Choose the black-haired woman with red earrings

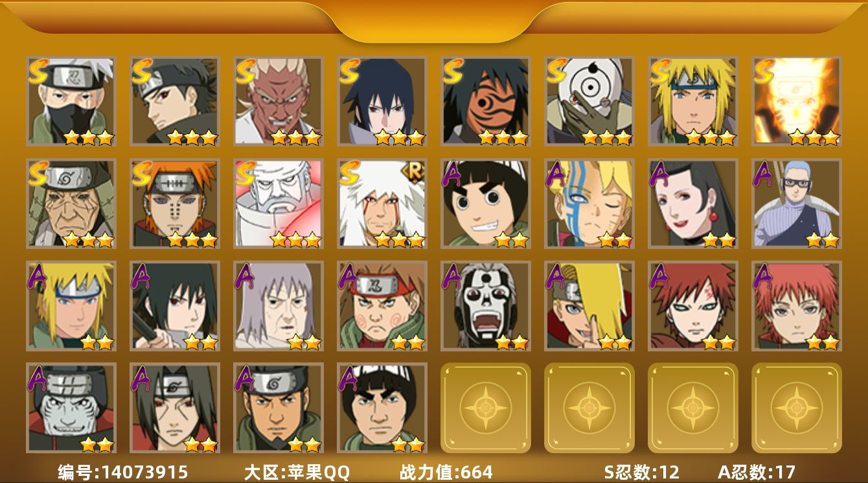(x=693, y=204)
